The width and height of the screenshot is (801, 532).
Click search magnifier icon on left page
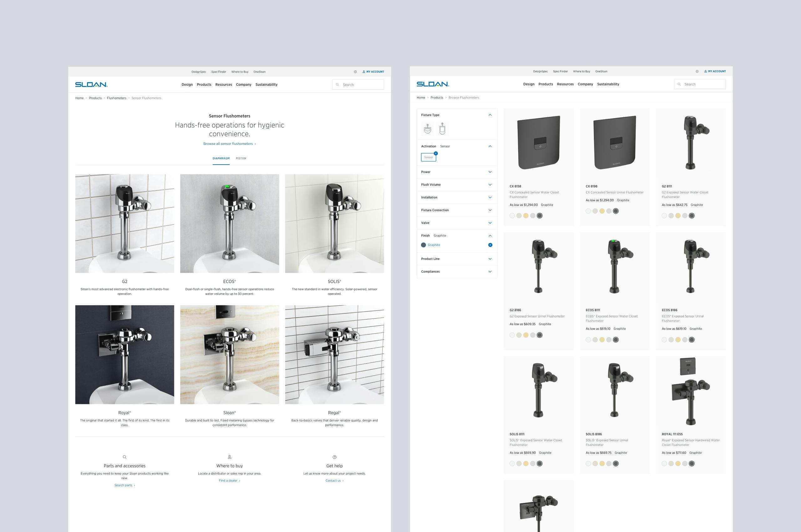point(337,85)
